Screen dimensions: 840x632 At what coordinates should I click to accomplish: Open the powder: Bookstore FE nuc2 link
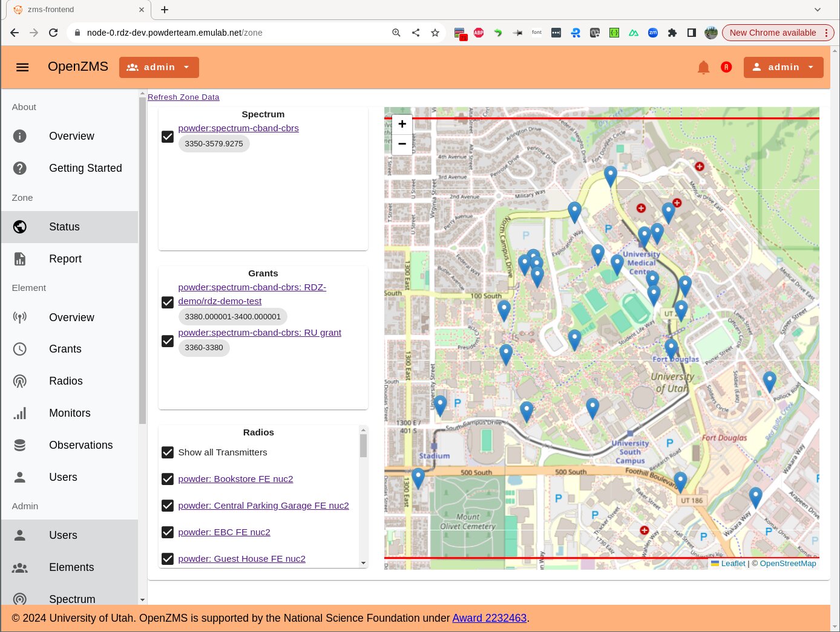235,479
